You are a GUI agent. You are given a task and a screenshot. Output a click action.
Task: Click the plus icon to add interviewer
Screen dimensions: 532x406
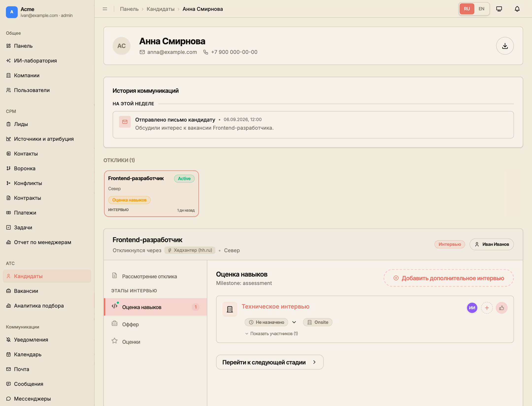pyautogui.click(x=487, y=308)
